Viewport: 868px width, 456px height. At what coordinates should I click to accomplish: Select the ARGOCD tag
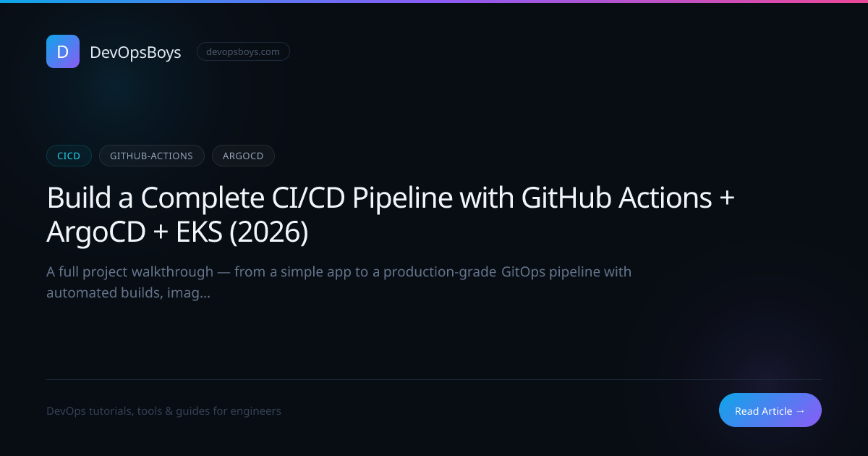pyautogui.click(x=243, y=156)
